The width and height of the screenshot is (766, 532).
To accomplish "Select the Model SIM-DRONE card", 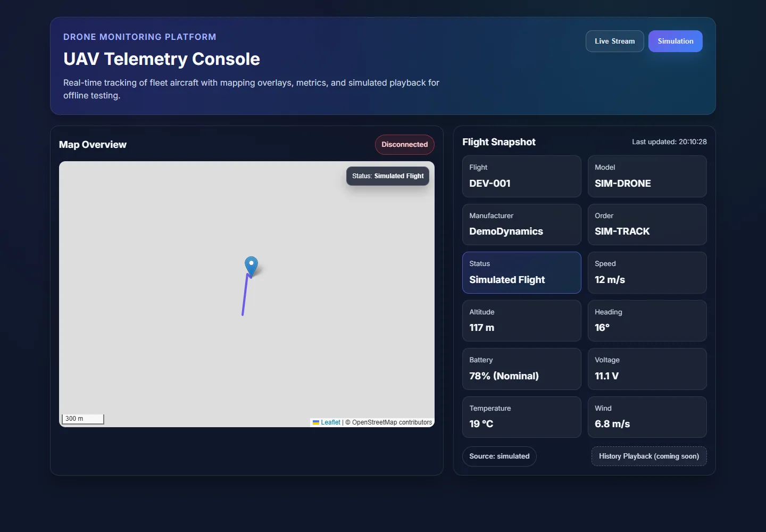I will (647, 176).
